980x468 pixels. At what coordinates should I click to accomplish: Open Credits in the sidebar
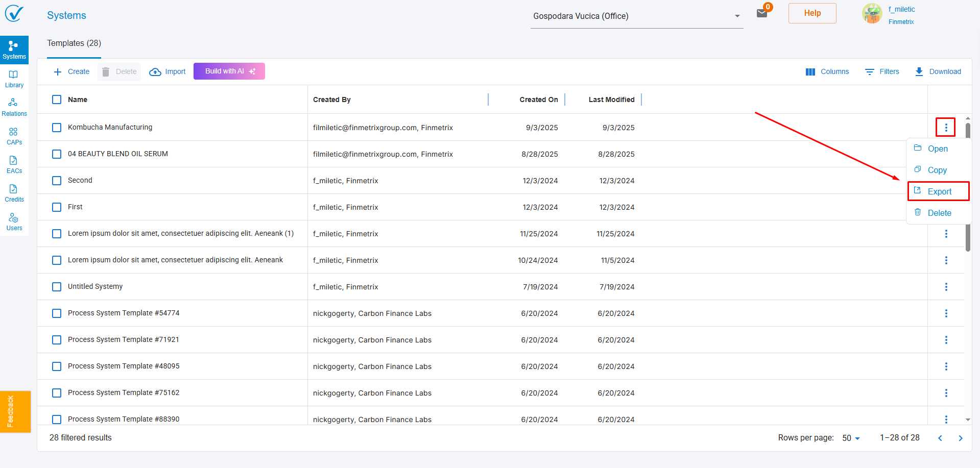(14, 193)
